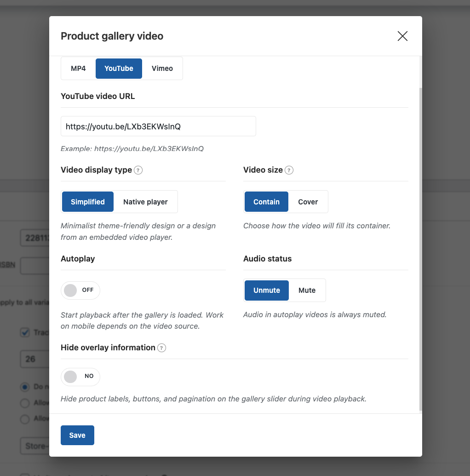Viewport: 470px width, 476px height.
Task: Switch to the Vimeo tab
Action: coord(162,69)
